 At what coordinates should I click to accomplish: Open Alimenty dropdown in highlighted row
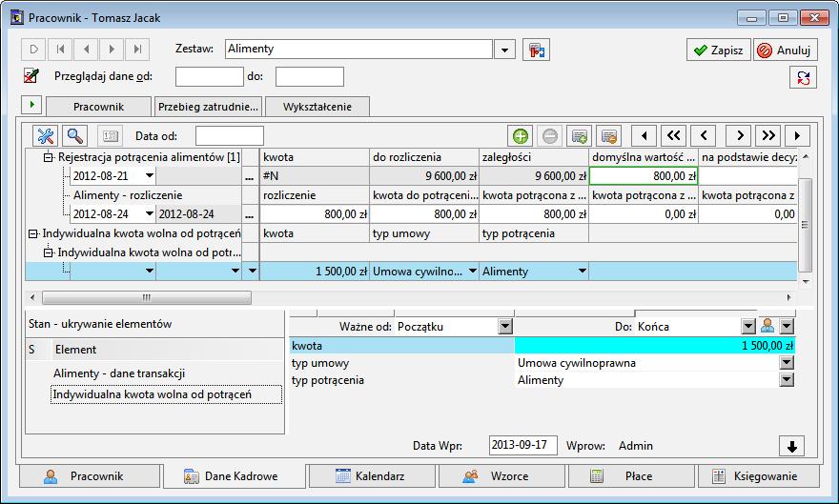pyautogui.click(x=583, y=271)
